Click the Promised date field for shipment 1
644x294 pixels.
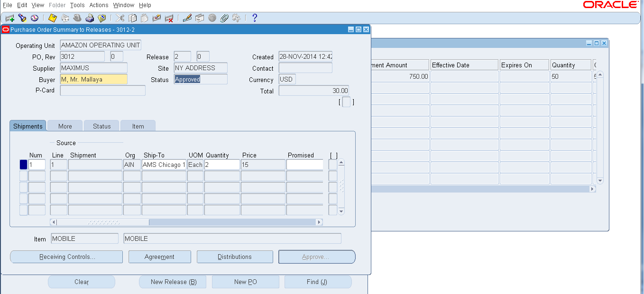coord(305,165)
